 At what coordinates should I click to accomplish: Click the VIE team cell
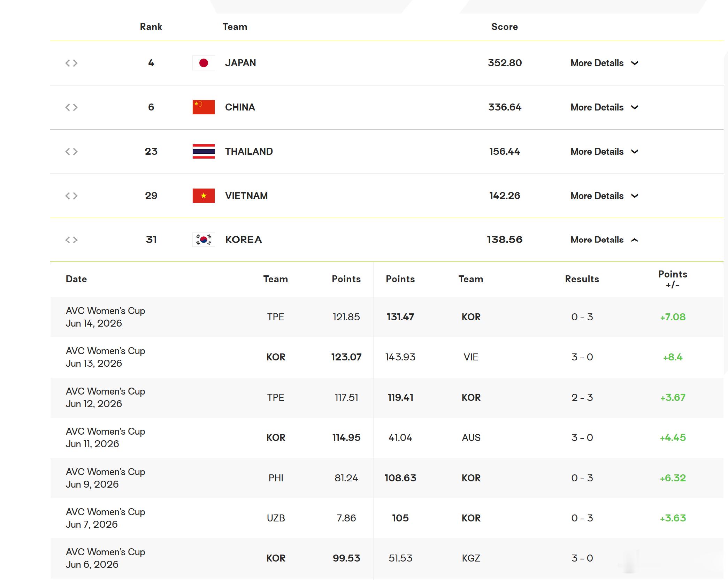(471, 357)
